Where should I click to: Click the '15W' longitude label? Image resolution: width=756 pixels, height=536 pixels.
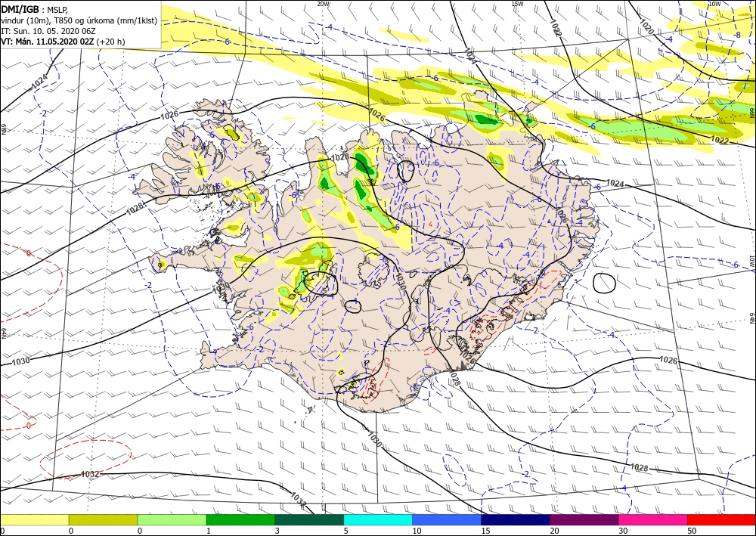point(517,4)
